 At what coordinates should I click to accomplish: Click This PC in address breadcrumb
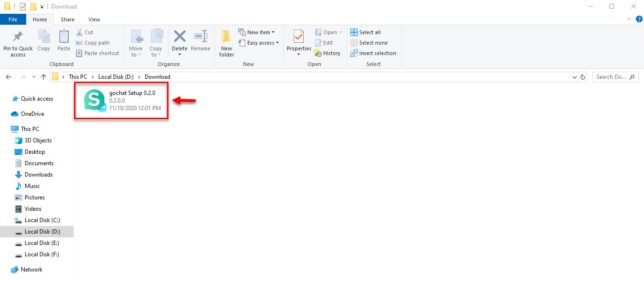tap(78, 77)
